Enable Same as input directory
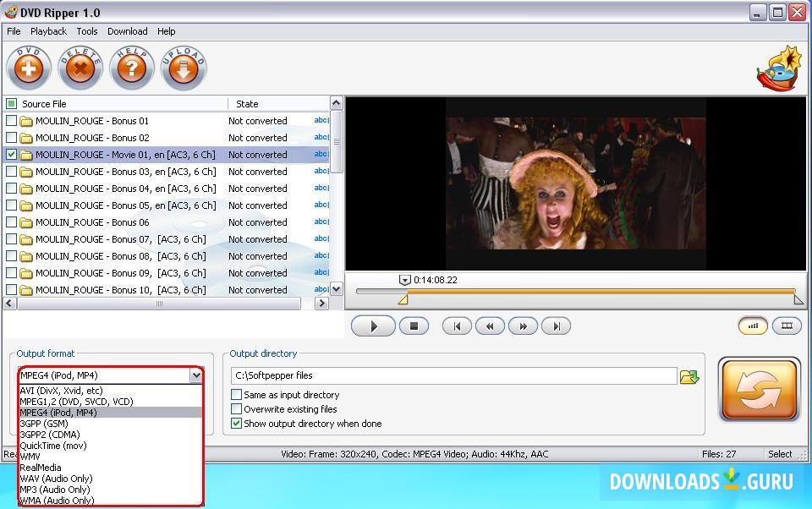The width and height of the screenshot is (812, 509). click(234, 394)
